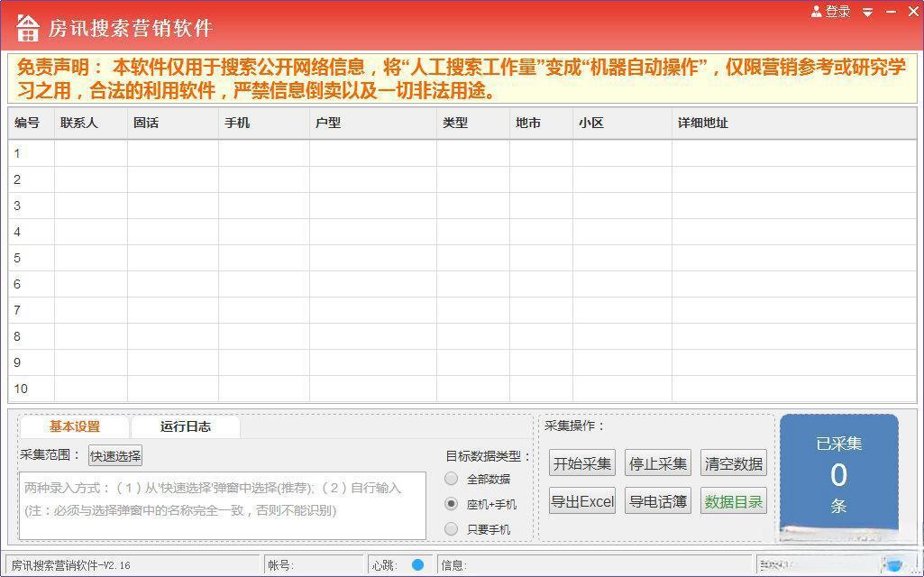Start collecting with 开始采集 button
Image resolution: width=924 pixels, height=577 pixels.
pyautogui.click(x=582, y=463)
